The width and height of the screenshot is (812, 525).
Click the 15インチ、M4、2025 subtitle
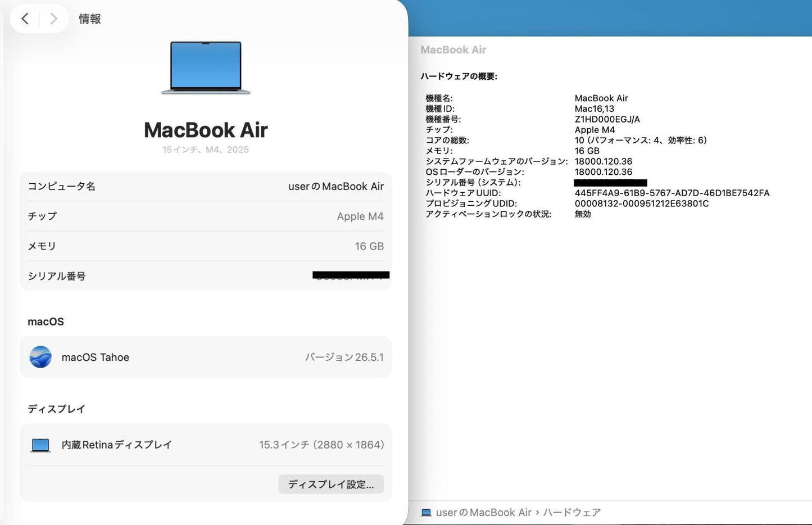(x=206, y=150)
